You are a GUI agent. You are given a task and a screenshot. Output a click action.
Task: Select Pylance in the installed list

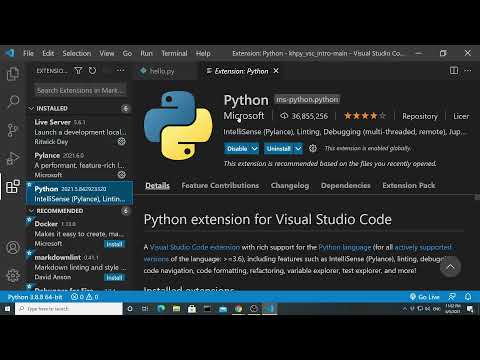(x=79, y=165)
